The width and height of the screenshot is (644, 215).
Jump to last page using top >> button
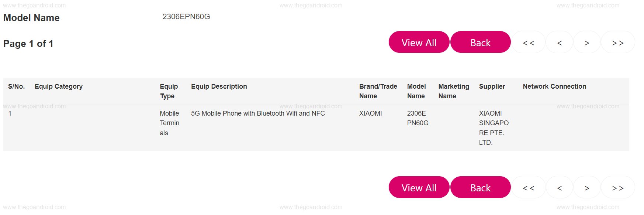tap(618, 42)
